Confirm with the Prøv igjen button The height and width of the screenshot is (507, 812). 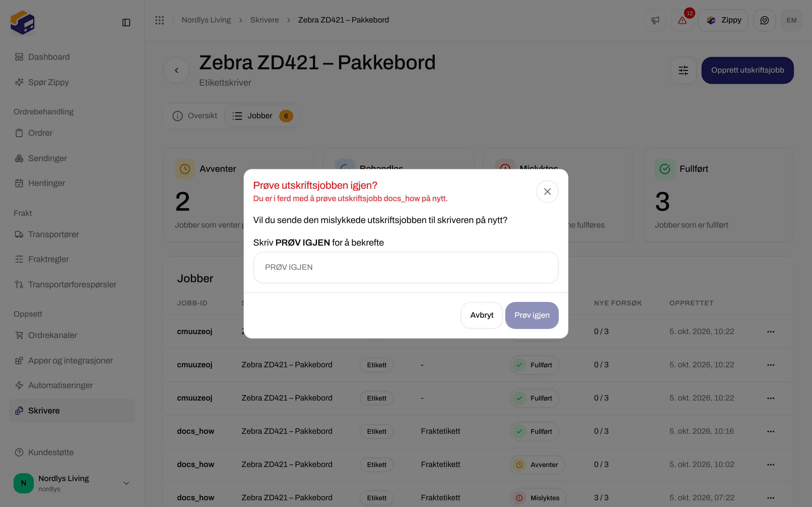click(532, 315)
